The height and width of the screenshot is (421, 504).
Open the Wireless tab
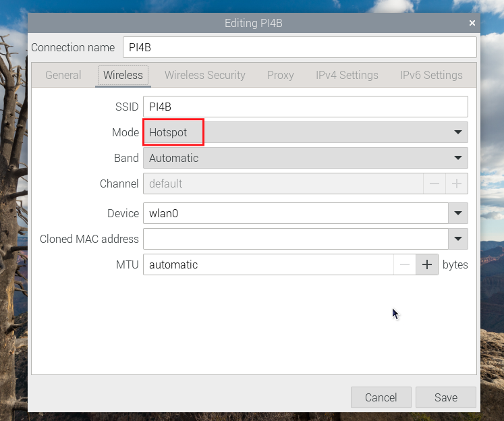(123, 75)
